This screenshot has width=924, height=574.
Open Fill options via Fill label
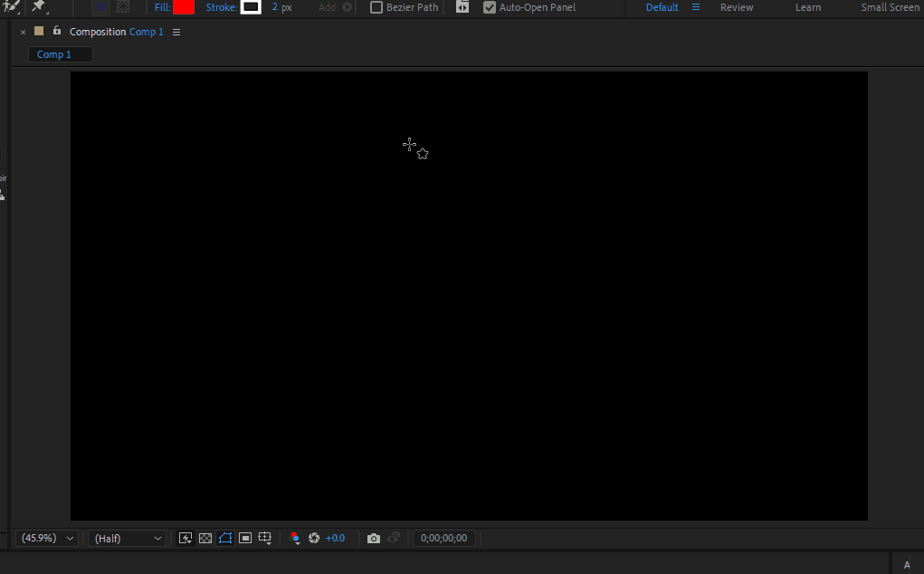162,7
